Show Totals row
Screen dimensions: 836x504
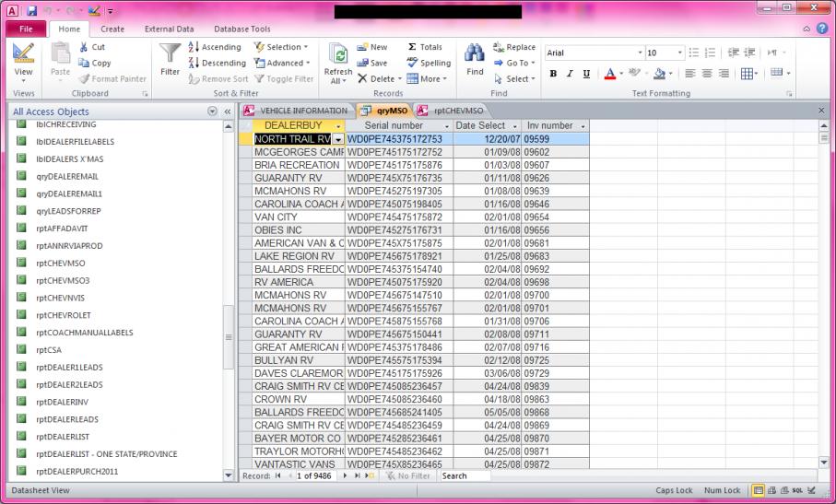pos(424,47)
